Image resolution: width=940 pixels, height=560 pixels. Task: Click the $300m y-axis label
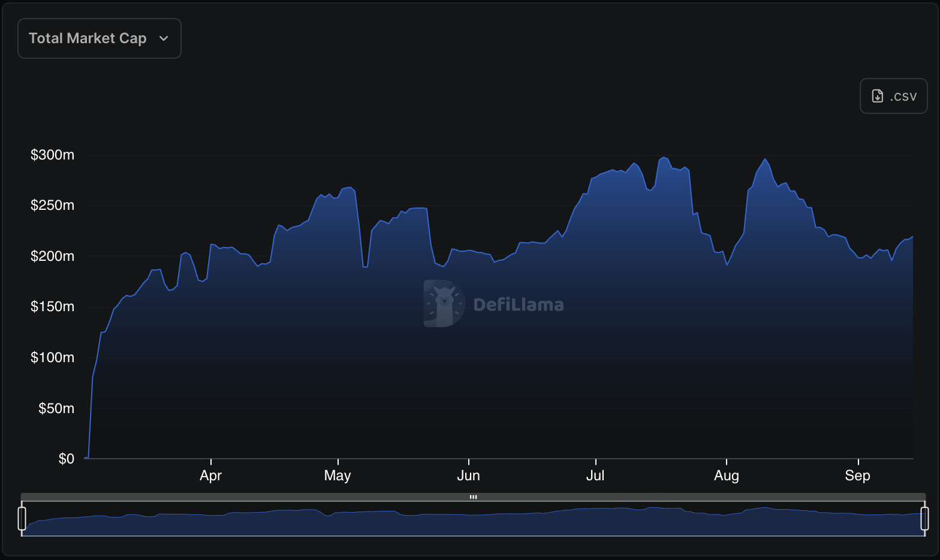(x=53, y=155)
